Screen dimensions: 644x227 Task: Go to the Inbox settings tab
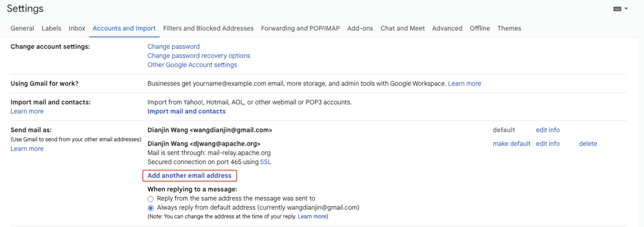coord(77,29)
